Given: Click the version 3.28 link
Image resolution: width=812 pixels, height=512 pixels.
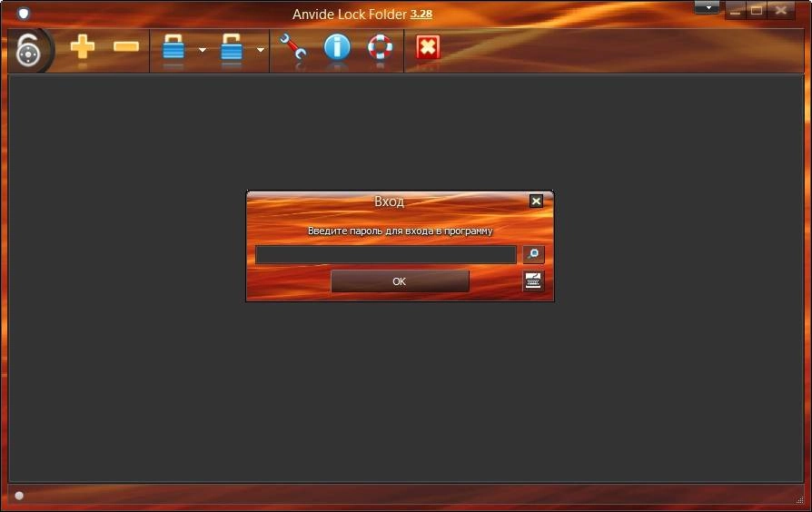Looking at the screenshot, I should tap(421, 14).
